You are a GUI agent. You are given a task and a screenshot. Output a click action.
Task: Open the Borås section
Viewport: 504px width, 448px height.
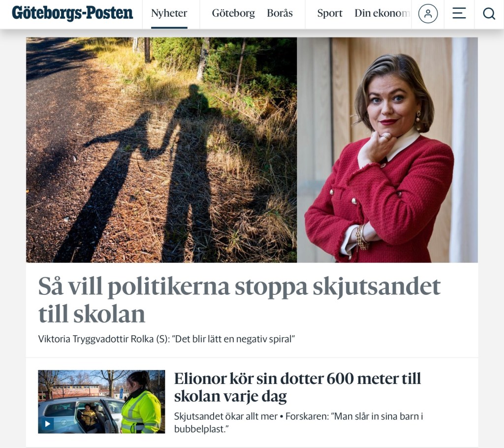[280, 13]
